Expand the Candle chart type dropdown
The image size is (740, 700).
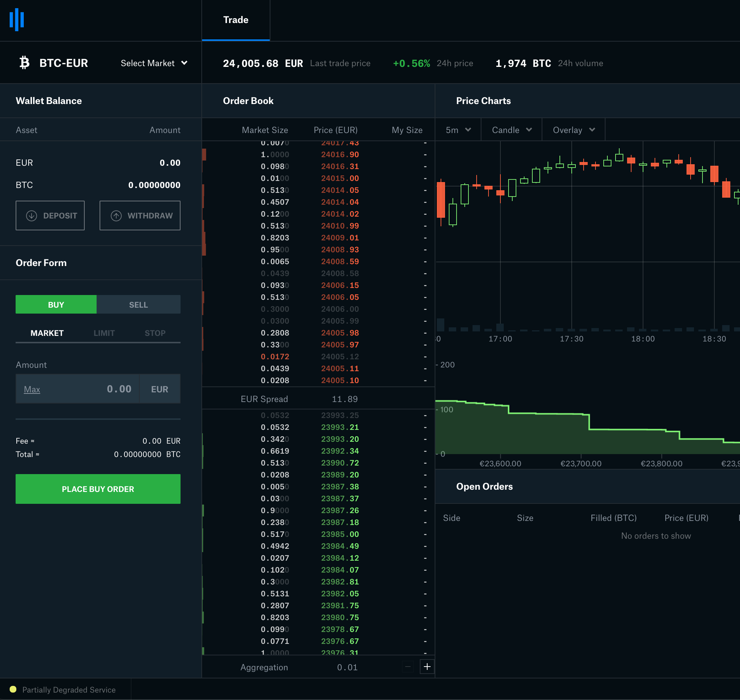point(512,130)
